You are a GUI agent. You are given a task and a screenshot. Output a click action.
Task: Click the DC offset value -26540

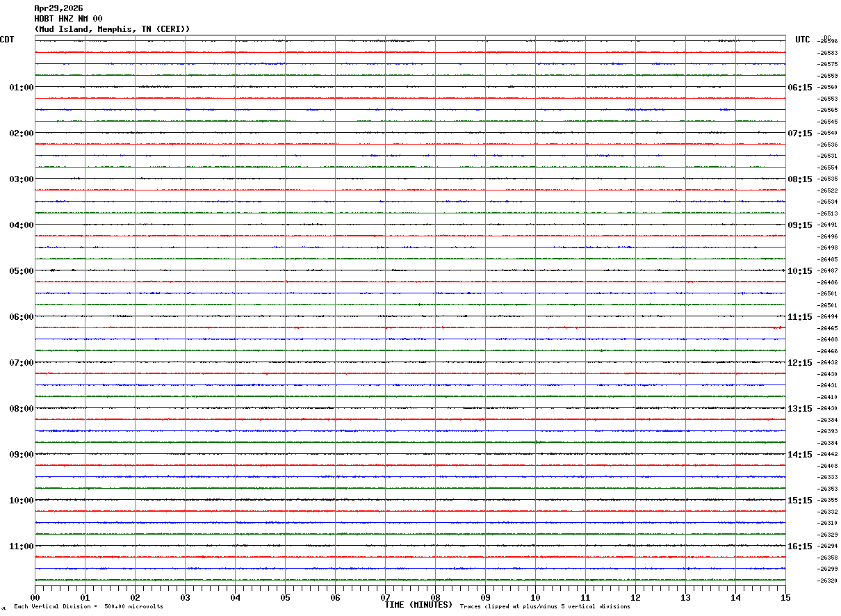click(x=827, y=133)
